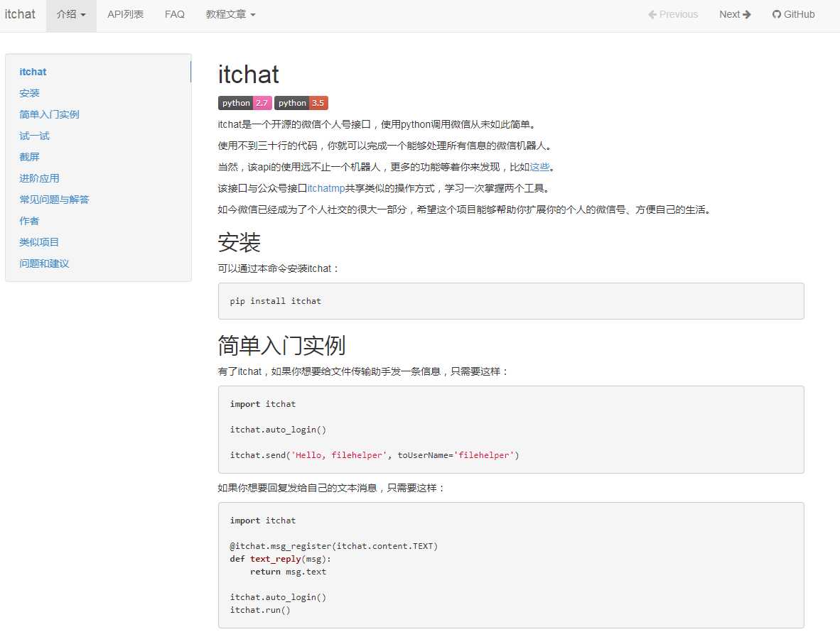Select itchat in the sidebar
Viewport: 840px width, 632px height.
coord(33,72)
